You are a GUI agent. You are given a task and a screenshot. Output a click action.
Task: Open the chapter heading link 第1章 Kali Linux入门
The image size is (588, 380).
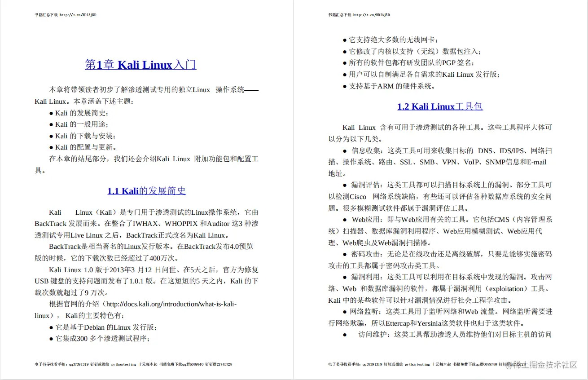click(140, 65)
